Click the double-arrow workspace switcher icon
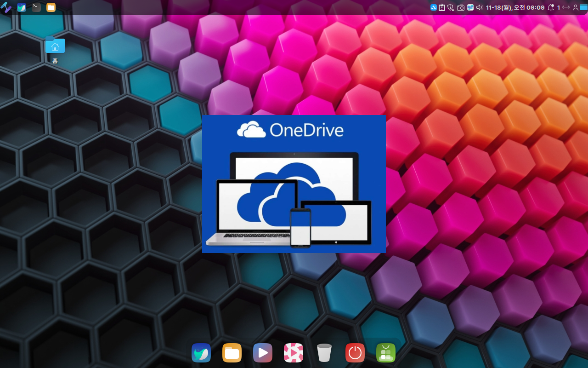 coord(566,7)
